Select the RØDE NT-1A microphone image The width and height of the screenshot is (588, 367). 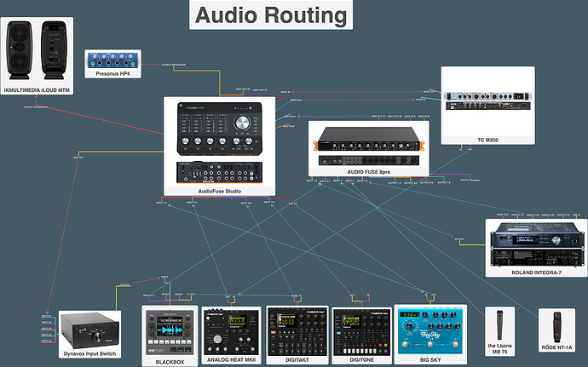pyautogui.click(x=556, y=327)
